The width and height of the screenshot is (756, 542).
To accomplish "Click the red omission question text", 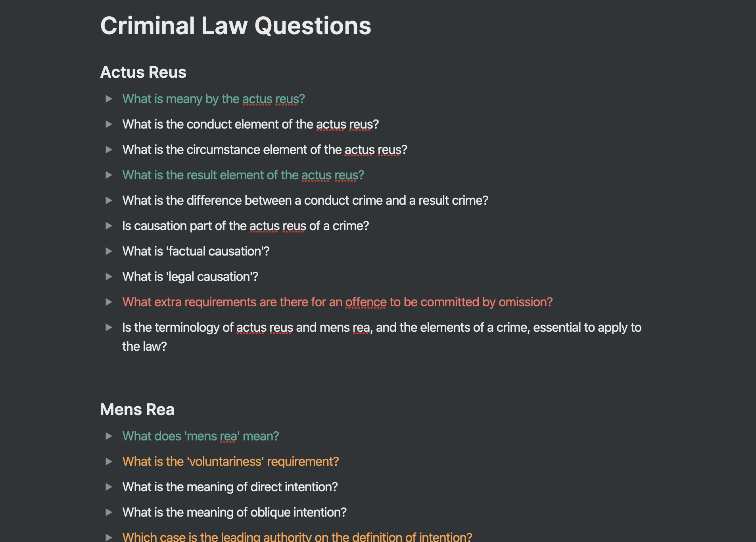I will [x=337, y=302].
